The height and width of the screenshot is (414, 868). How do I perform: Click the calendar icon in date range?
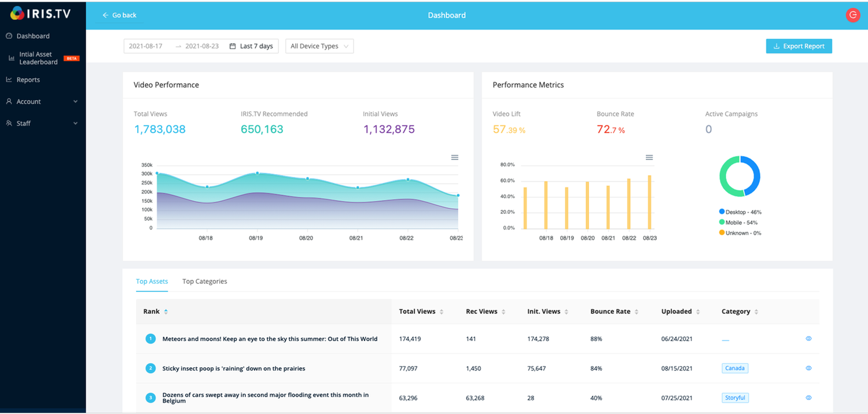[x=232, y=46]
